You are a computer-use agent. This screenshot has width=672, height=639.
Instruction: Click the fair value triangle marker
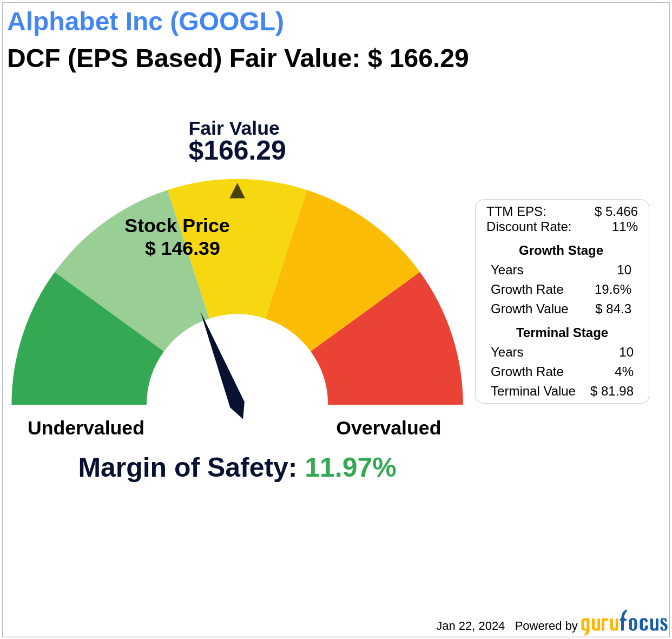237,191
